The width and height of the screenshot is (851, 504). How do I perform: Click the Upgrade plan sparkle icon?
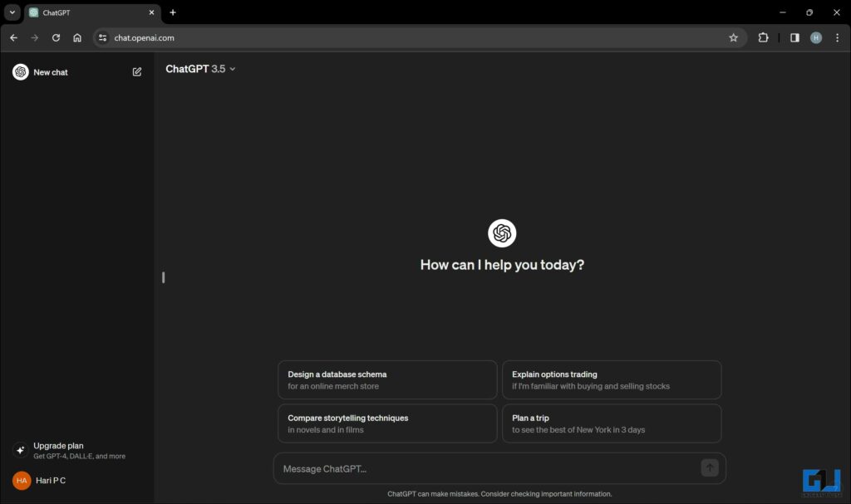pos(21,450)
